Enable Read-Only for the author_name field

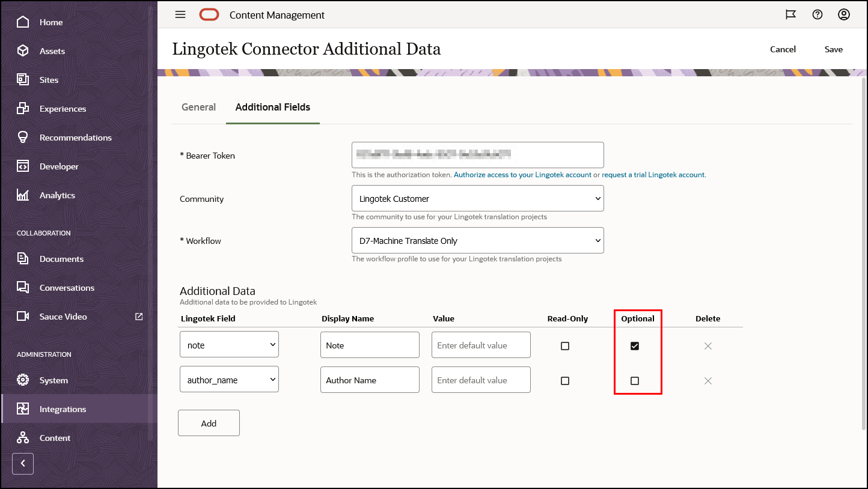tap(564, 380)
